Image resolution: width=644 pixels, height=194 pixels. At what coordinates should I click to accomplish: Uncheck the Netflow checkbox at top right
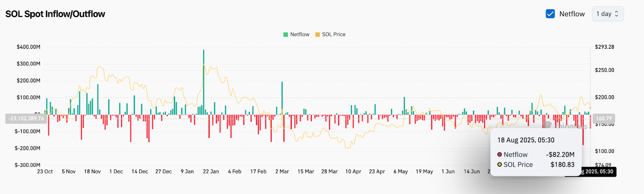tap(550, 14)
